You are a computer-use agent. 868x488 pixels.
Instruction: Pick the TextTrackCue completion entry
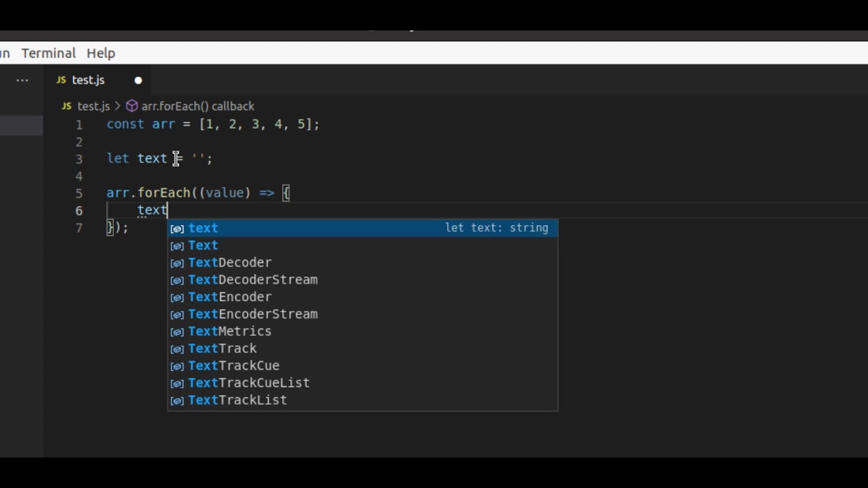233,366
